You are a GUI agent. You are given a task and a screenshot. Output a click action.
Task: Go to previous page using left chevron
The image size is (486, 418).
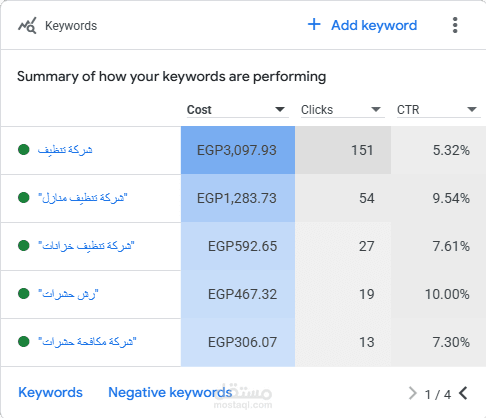tap(463, 393)
